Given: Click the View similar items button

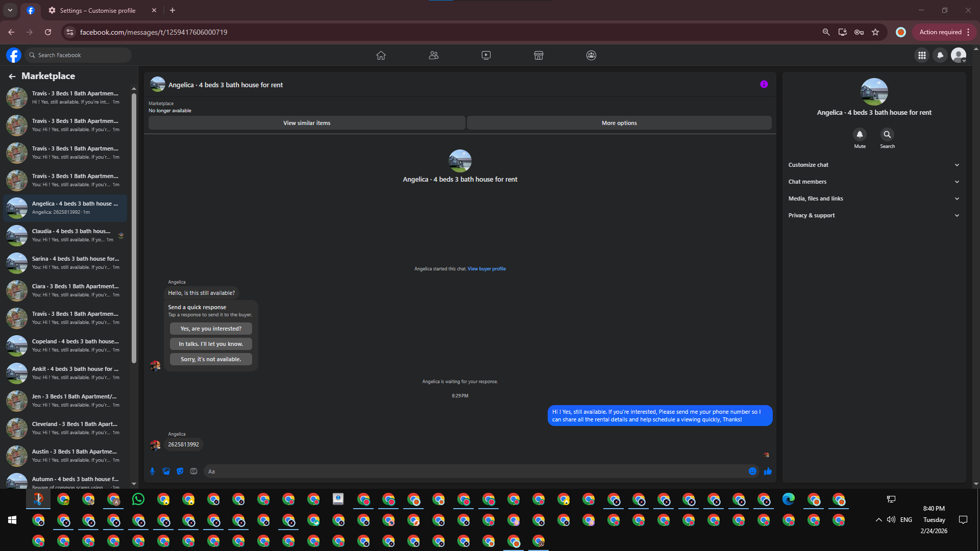Looking at the screenshot, I should 307,123.
